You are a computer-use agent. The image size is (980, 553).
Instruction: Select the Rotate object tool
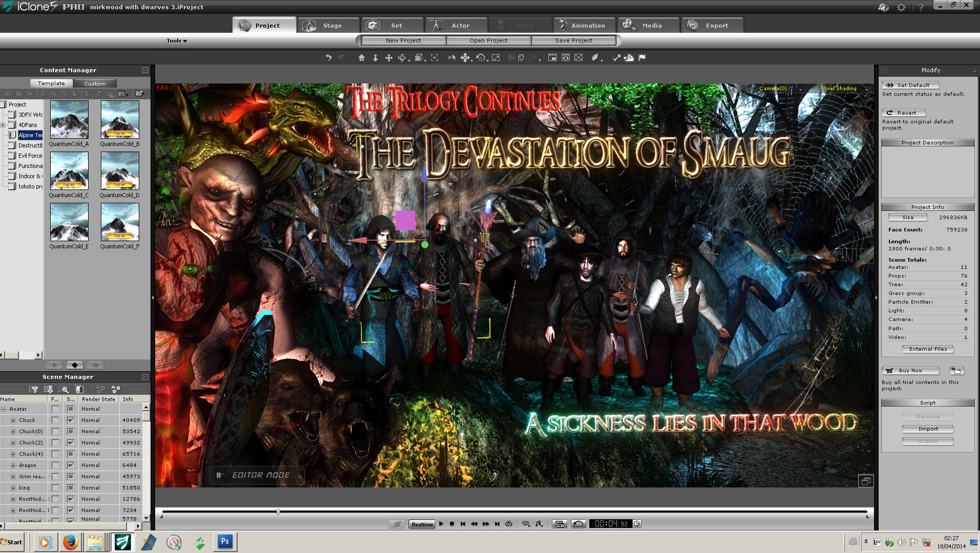[480, 58]
